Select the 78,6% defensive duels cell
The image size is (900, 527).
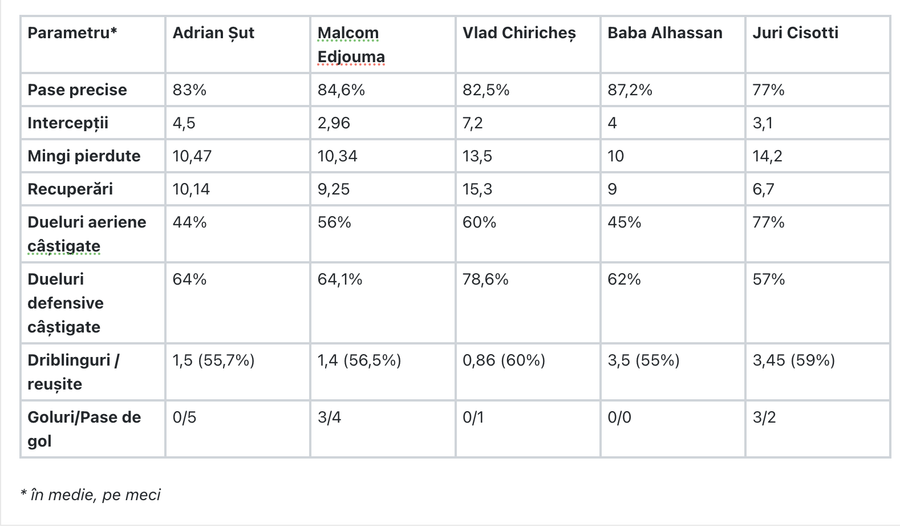coord(528,303)
